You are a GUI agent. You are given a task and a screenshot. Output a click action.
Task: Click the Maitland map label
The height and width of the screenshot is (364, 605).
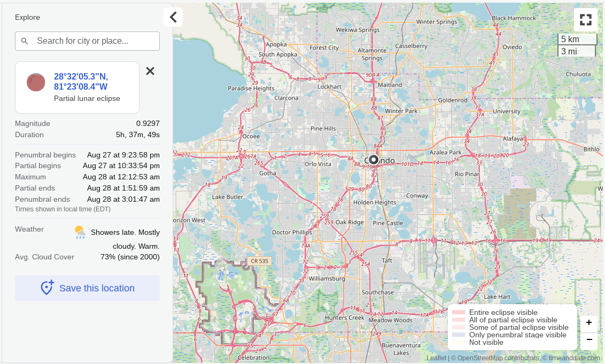pos(390,85)
